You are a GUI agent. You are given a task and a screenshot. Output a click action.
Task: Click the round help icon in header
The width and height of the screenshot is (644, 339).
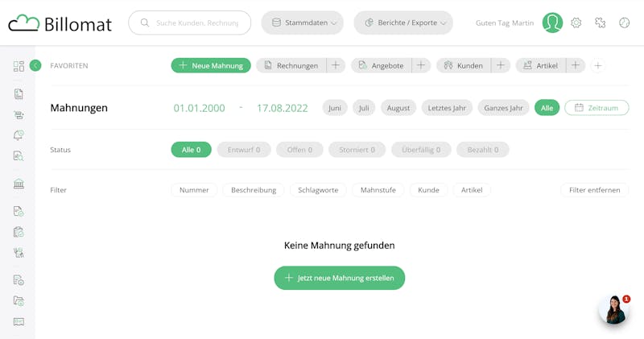pos(625,23)
